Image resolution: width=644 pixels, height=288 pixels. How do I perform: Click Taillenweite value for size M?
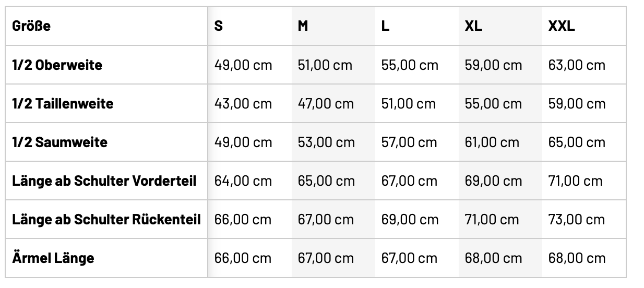326,104
